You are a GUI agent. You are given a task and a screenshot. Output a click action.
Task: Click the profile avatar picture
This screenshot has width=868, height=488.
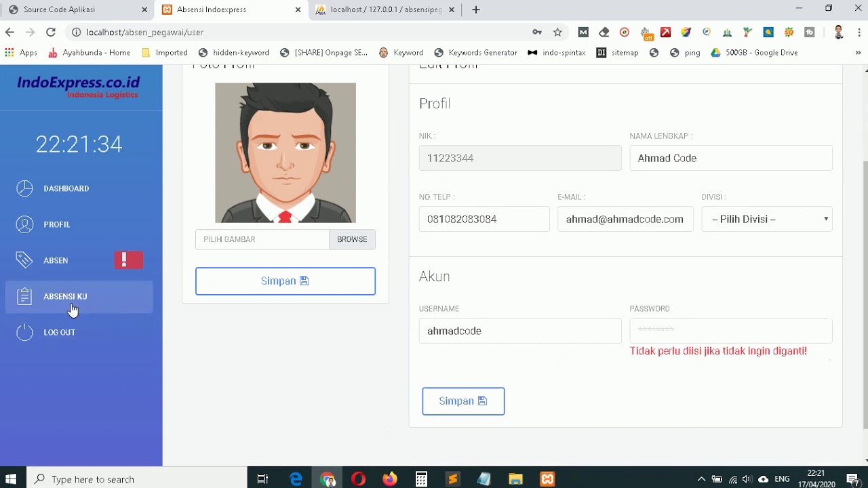point(285,152)
